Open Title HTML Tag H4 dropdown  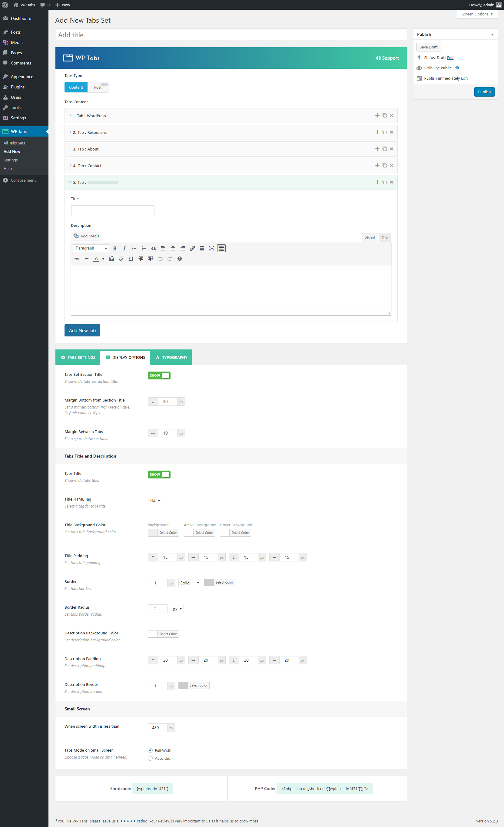[x=155, y=501]
